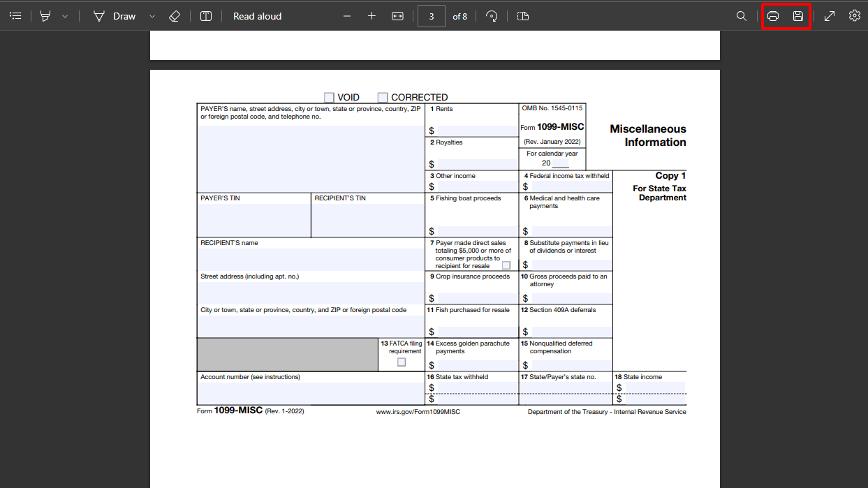Click the Account number field

(x=311, y=392)
